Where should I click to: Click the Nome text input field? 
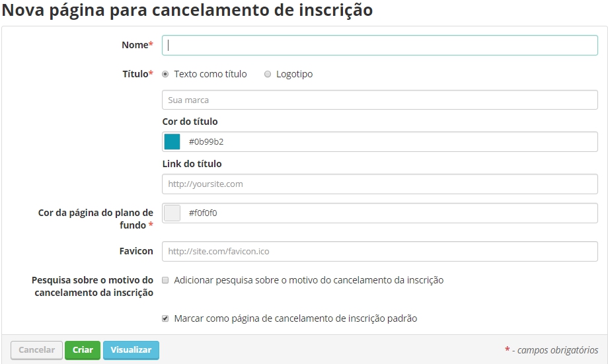coord(379,45)
